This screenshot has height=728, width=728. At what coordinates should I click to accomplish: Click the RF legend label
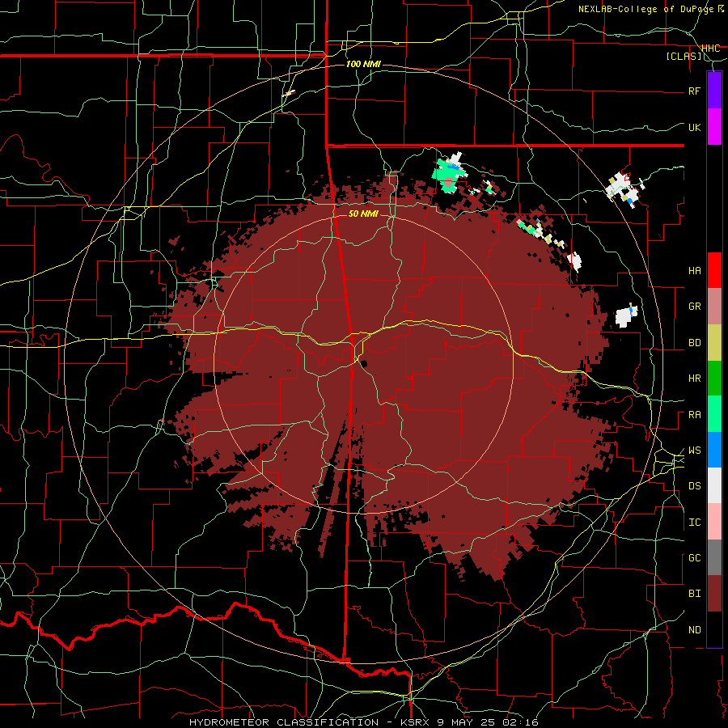tap(694, 91)
